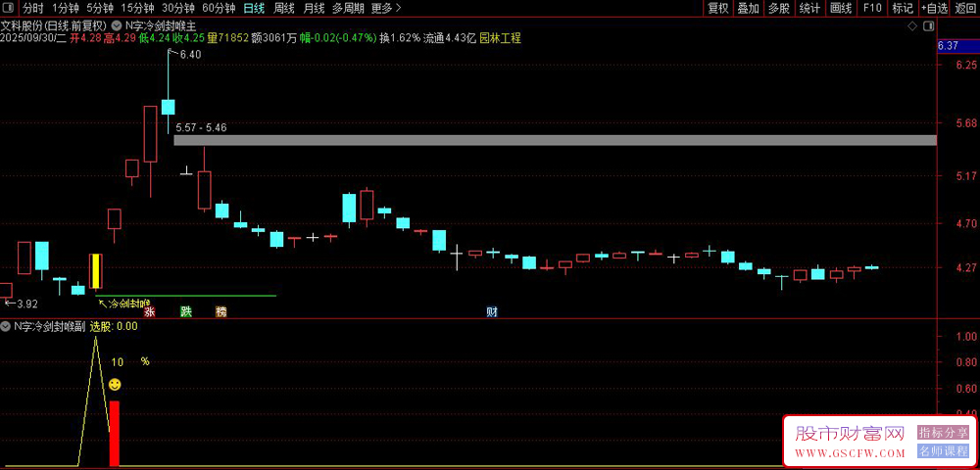980x470 pixels.
Task: Click the 返回 back button
Action: [965, 8]
